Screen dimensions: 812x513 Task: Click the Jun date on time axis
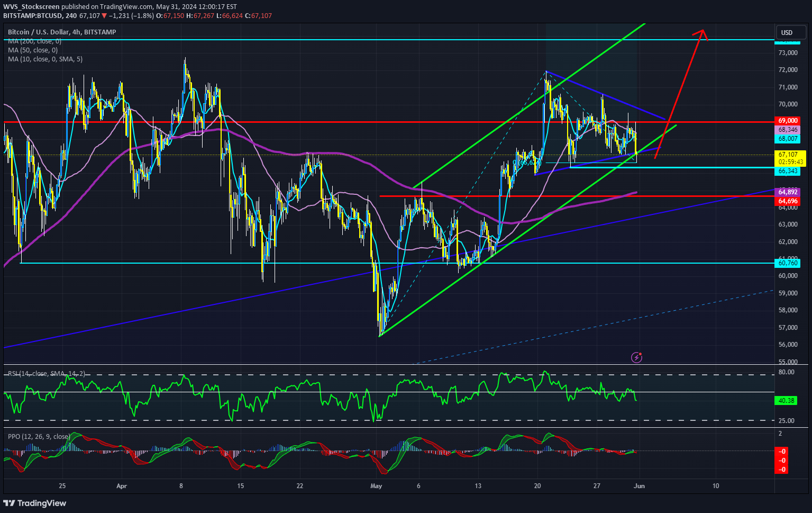coord(640,486)
